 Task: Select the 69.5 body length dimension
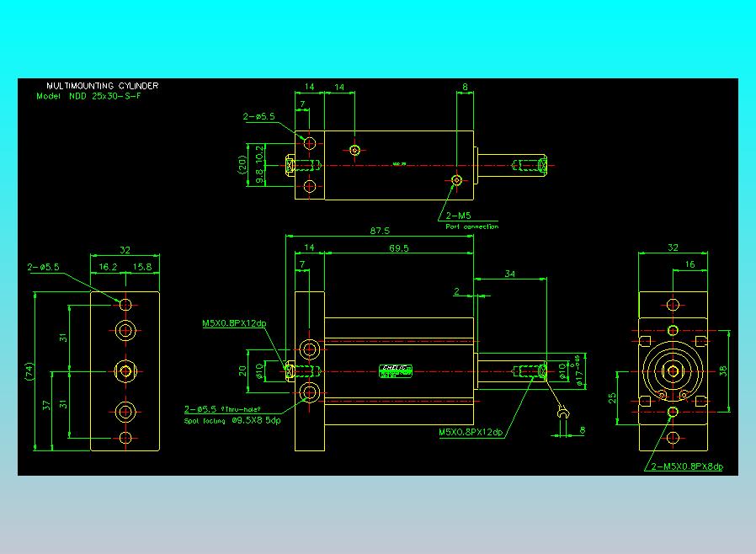click(399, 248)
